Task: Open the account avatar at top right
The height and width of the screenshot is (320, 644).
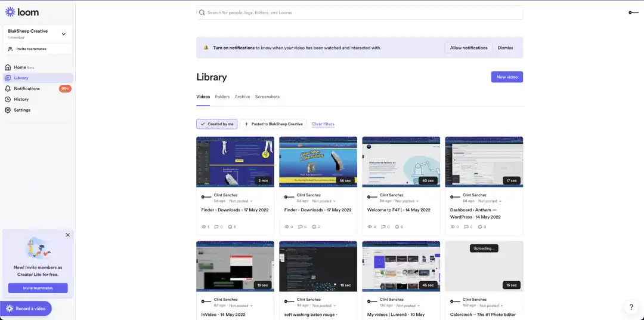Action: coord(633,13)
